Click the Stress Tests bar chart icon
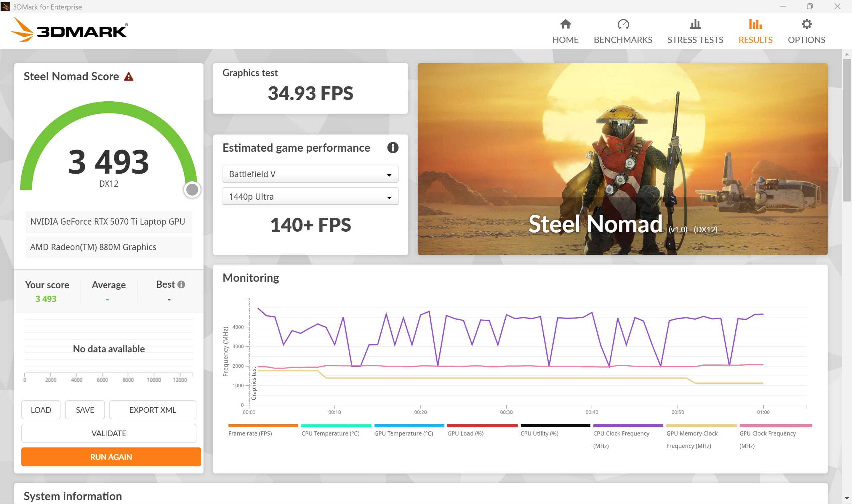This screenshot has height=504, width=852. point(695,24)
